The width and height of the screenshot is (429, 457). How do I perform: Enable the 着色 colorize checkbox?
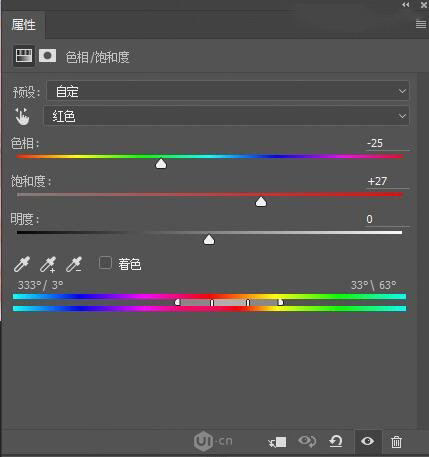[x=105, y=263]
